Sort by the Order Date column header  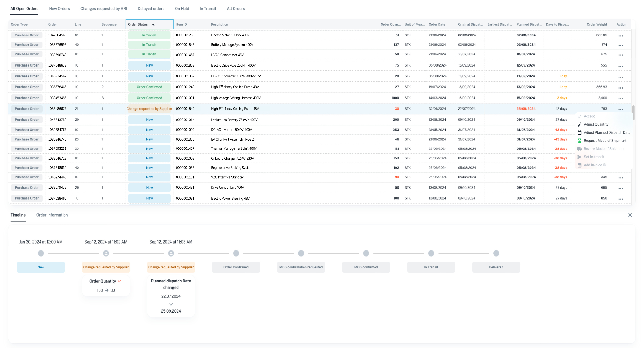tap(437, 24)
